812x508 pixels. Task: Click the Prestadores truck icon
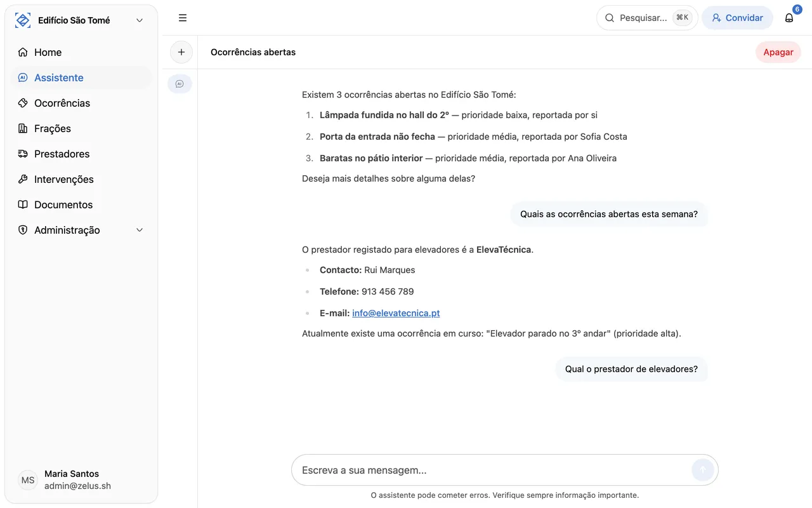point(23,154)
